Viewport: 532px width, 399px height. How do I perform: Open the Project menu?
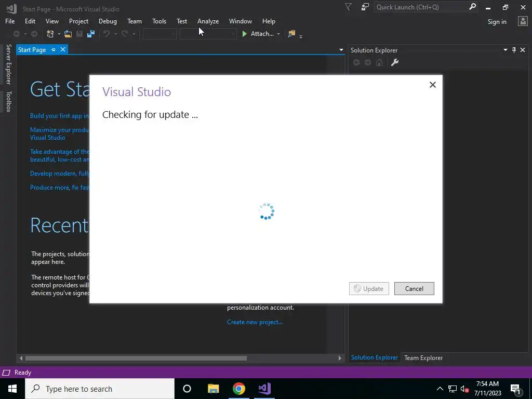click(78, 21)
